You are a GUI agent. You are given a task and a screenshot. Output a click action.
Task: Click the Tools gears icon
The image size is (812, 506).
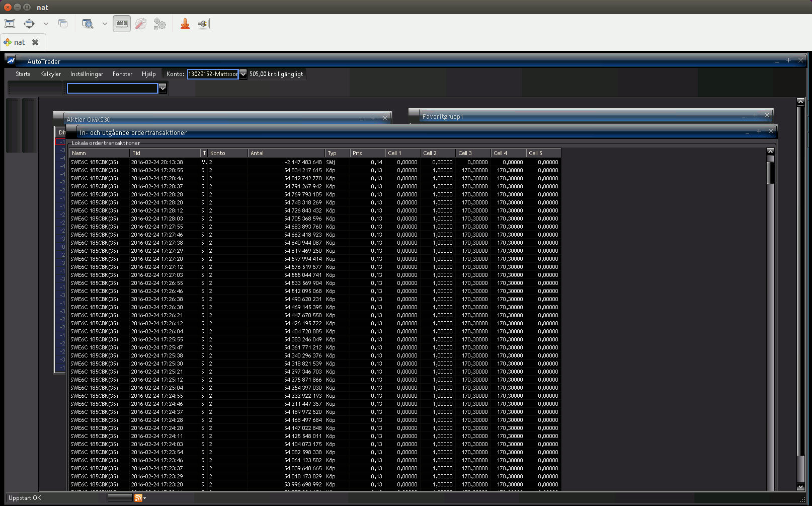coord(160,24)
